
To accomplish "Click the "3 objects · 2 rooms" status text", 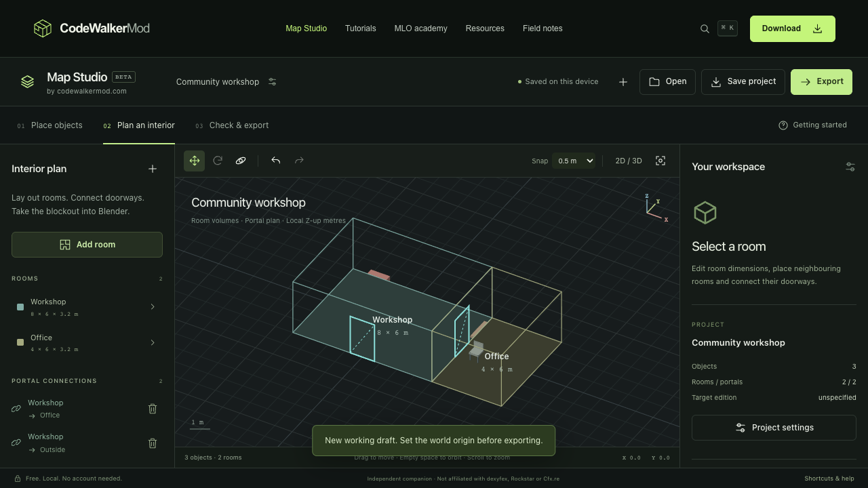I will pyautogui.click(x=213, y=457).
